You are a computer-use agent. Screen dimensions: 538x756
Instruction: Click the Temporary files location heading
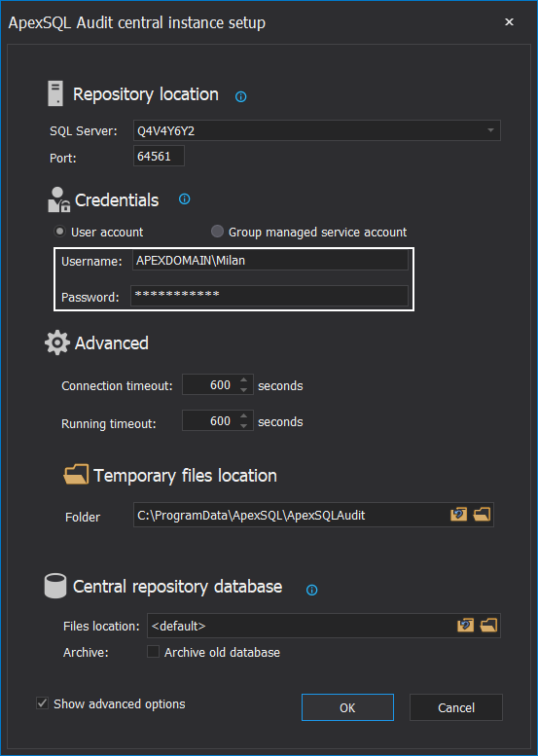(x=186, y=476)
